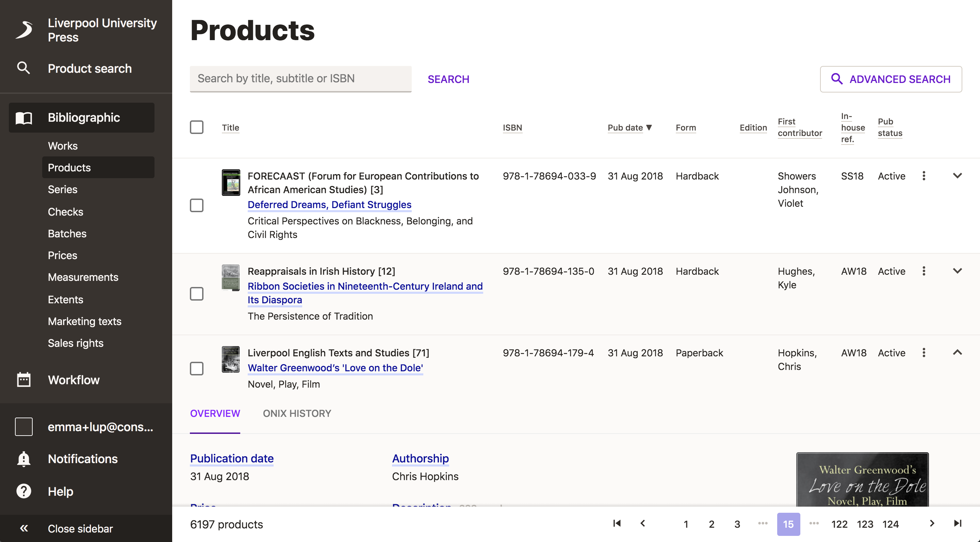This screenshot has width=980, height=542.
Task: Click the ADVANCED SEARCH button
Action: click(x=891, y=79)
